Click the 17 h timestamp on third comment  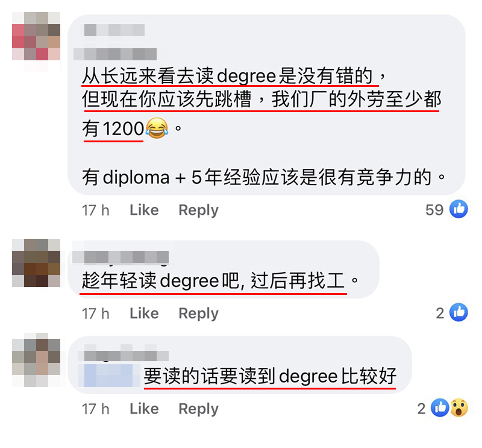pyautogui.click(x=96, y=409)
